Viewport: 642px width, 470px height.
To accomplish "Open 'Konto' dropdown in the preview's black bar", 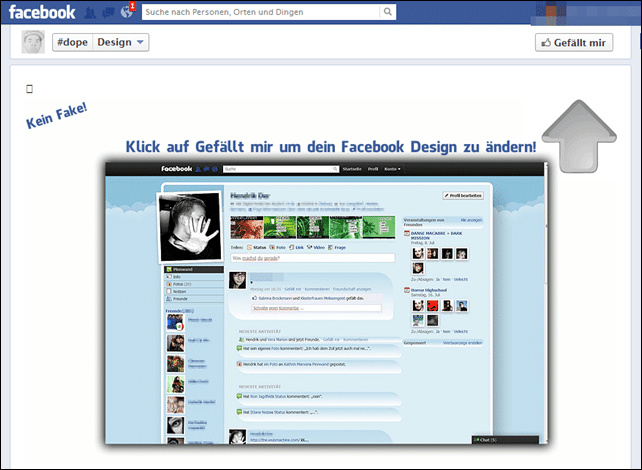I will tap(392, 169).
